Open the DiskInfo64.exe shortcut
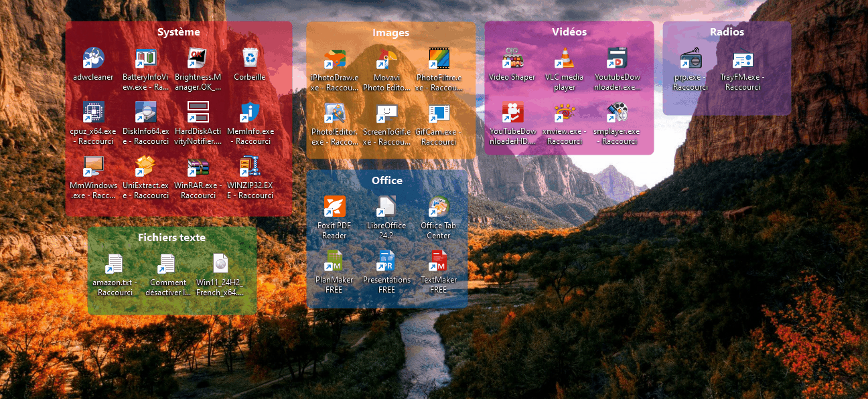This screenshot has width=868, height=399. tap(145, 111)
